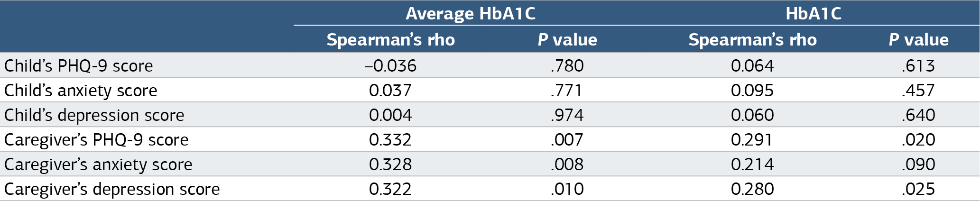Select the Child's PHQ-9 score row label
Screen dimensions: 980x201
tap(79, 65)
